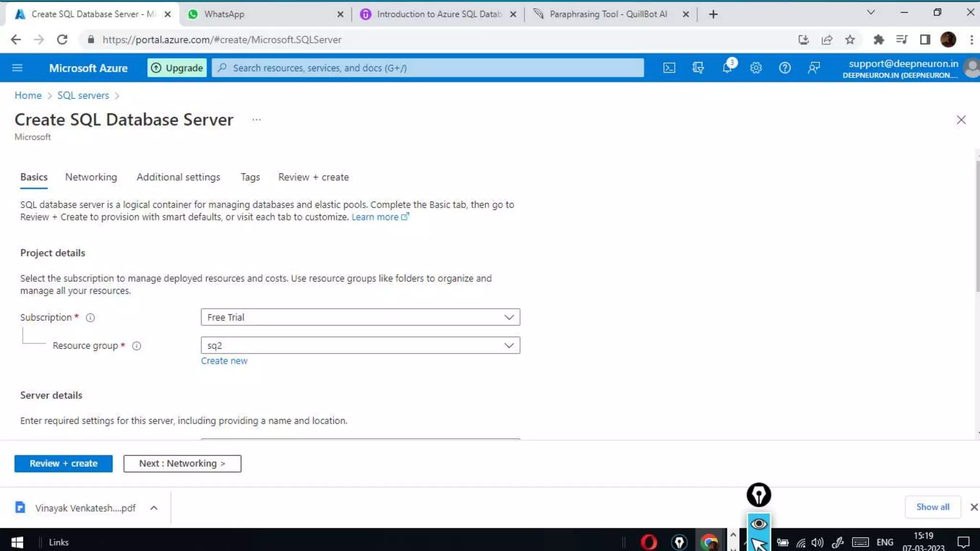Bookmark this page with the star
This screenshot has width=980, height=551.
point(850,40)
